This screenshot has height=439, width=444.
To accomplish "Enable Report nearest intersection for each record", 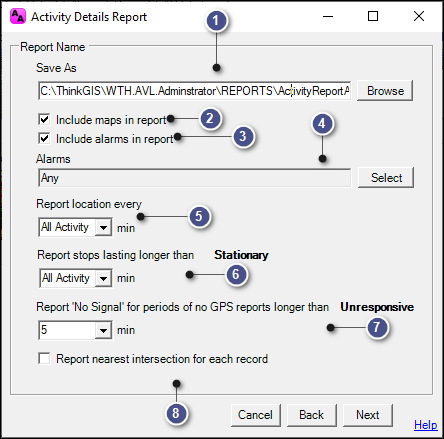I will pos(44,359).
